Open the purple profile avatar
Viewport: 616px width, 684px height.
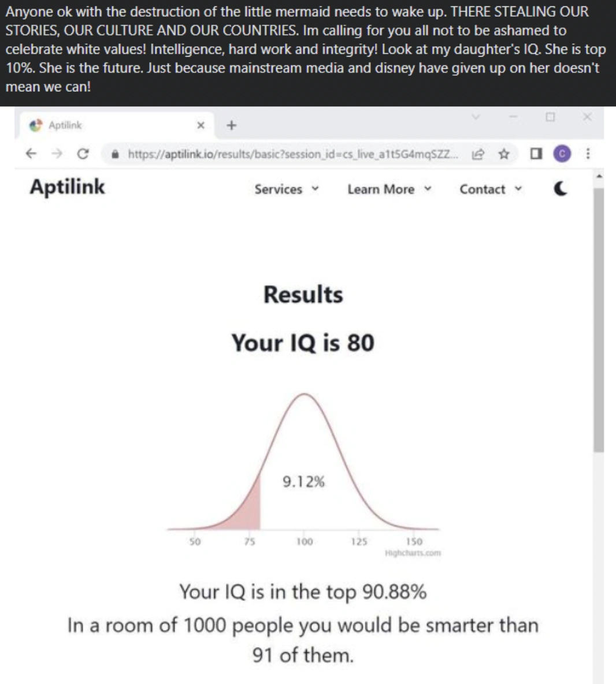click(562, 154)
